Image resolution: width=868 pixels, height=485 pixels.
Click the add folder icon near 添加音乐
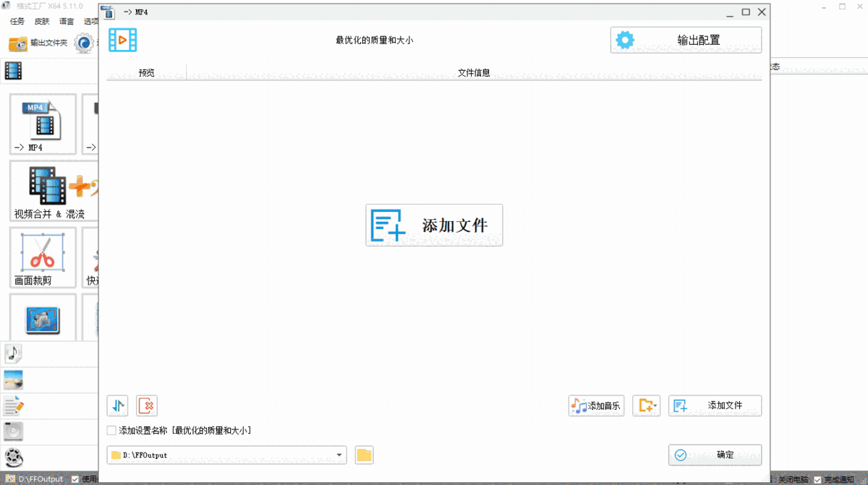tap(646, 405)
